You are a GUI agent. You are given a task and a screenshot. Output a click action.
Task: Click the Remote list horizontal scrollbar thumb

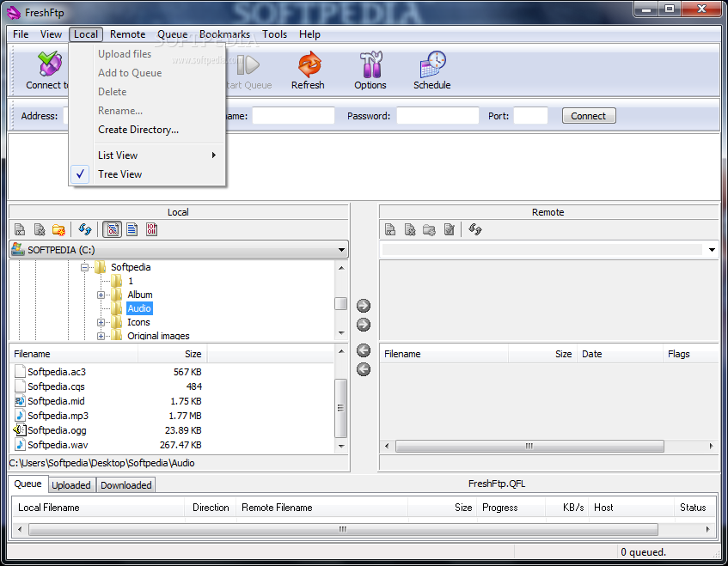point(529,446)
